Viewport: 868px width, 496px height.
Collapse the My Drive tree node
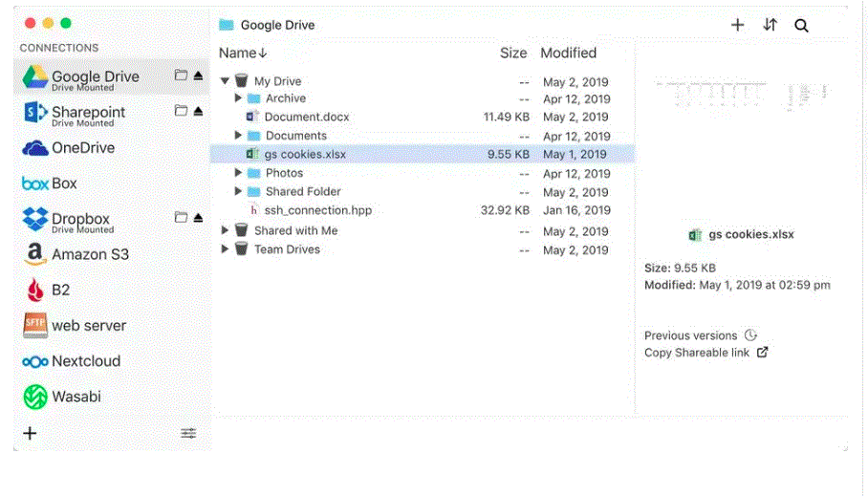pos(225,81)
